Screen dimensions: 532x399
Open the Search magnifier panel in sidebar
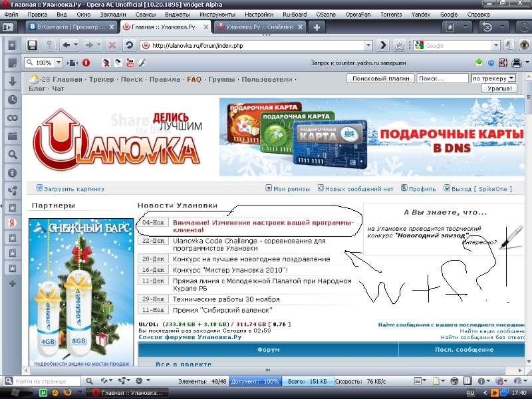point(13,155)
